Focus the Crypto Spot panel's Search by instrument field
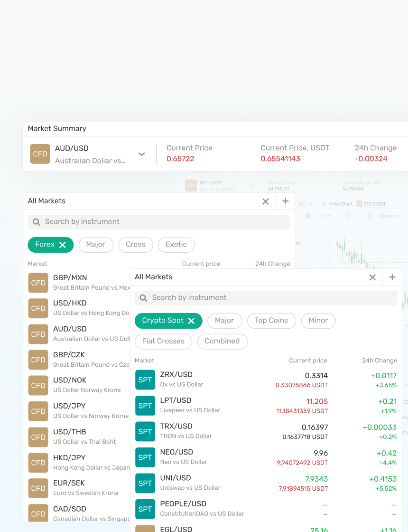 tap(266, 298)
